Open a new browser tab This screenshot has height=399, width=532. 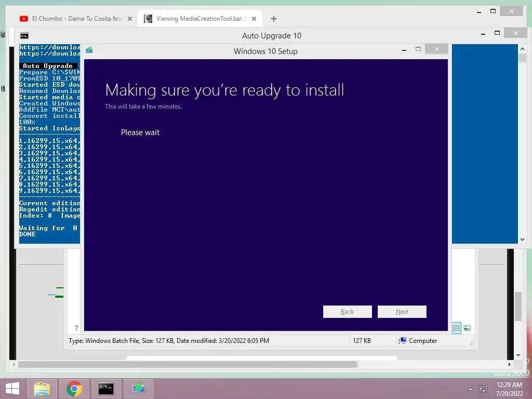coord(273,19)
